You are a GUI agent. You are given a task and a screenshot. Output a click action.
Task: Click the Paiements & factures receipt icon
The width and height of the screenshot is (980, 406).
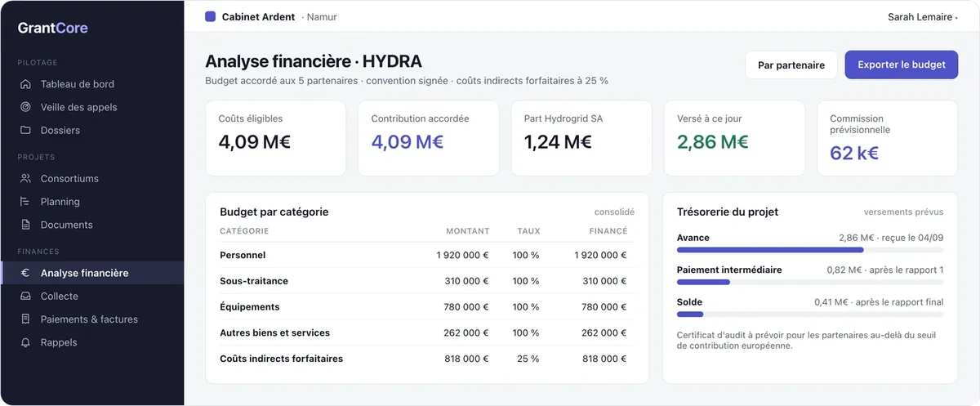click(x=25, y=319)
